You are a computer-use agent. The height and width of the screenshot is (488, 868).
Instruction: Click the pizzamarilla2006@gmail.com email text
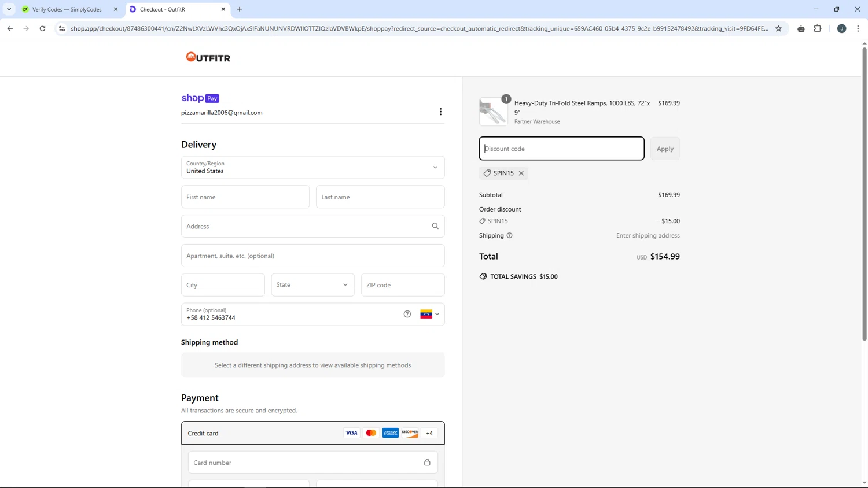222,113
